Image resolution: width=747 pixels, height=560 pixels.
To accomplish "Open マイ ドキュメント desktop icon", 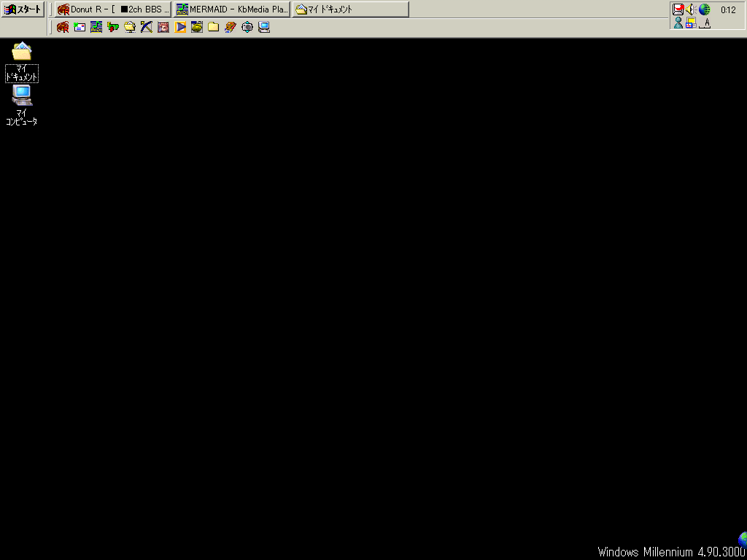I will [x=22, y=52].
